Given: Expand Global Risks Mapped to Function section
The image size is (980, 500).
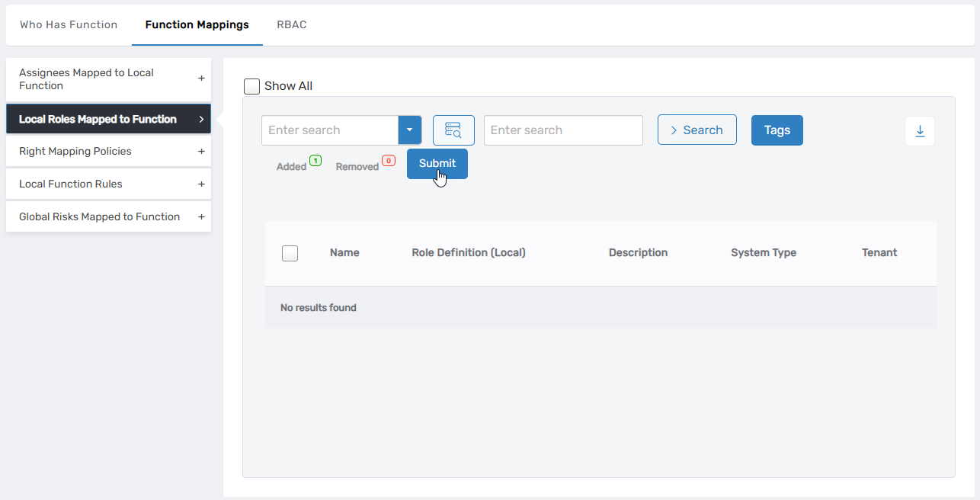Looking at the screenshot, I should pos(99,217).
